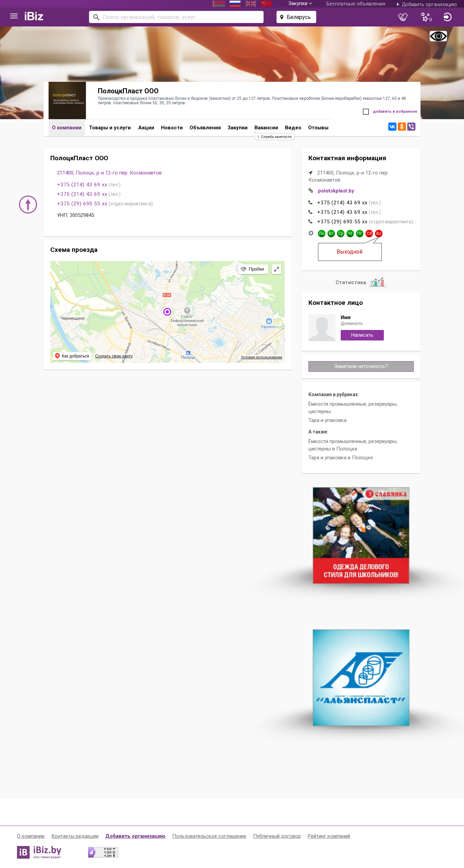Select the Сб day indicator

point(369,234)
